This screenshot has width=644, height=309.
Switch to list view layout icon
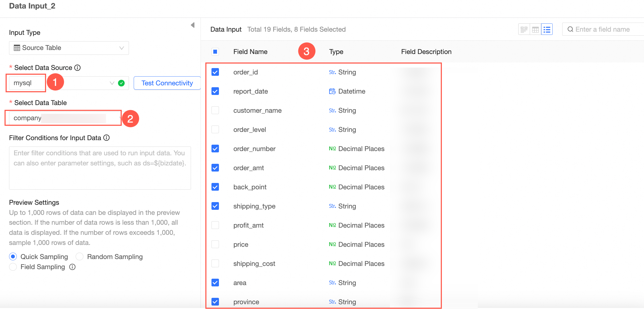point(547,29)
